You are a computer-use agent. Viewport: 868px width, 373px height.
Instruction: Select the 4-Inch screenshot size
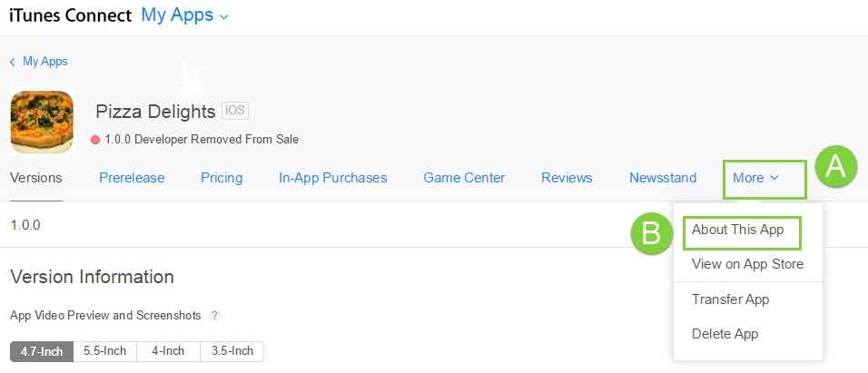click(168, 351)
